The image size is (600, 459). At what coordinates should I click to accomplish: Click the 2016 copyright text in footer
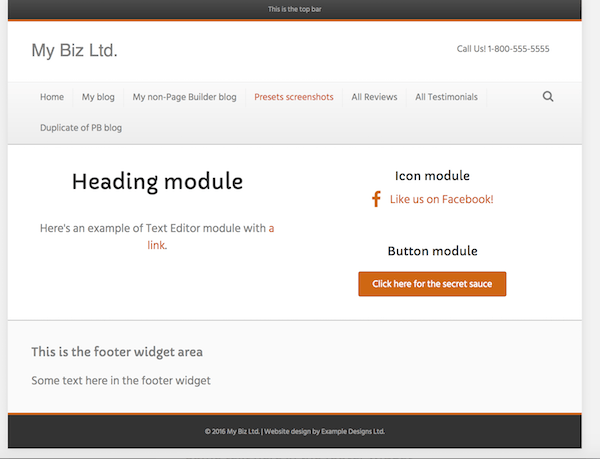pyautogui.click(x=294, y=432)
